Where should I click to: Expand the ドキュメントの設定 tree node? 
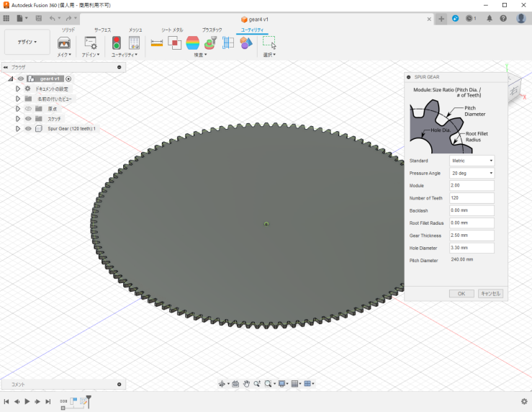(18, 89)
